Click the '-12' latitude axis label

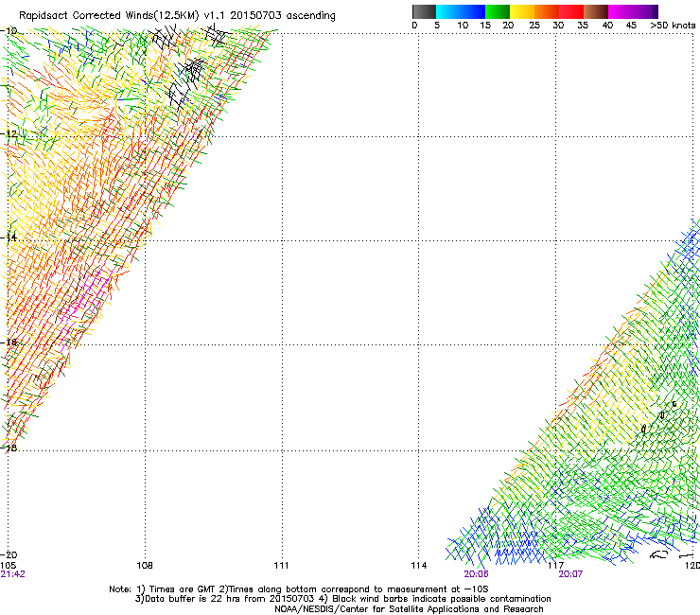(x=9, y=133)
